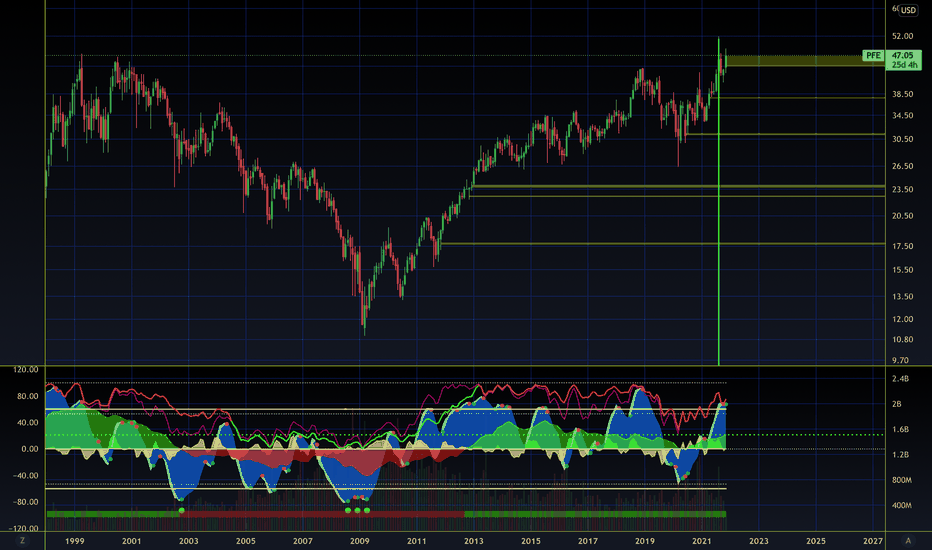Viewport: 932px width, 550px height.
Task: Click the 12.00 price scale label
Action: 902,319
